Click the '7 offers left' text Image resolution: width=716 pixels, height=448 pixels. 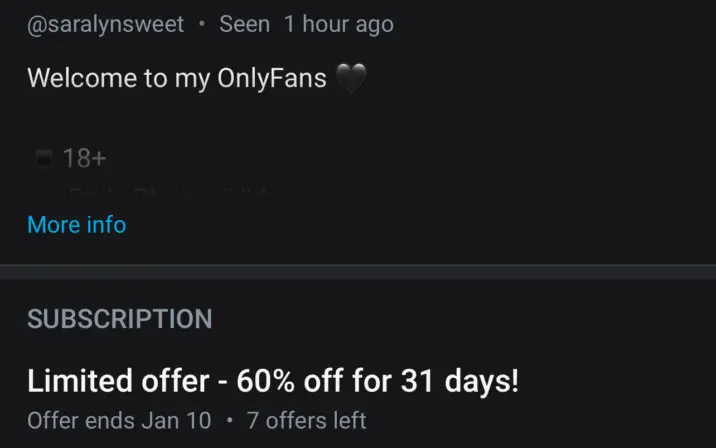tap(306, 420)
